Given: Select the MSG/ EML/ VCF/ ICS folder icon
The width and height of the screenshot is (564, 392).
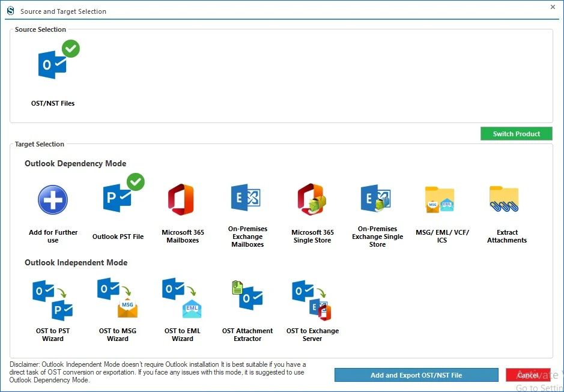Looking at the screenshot, I should 440,199.
